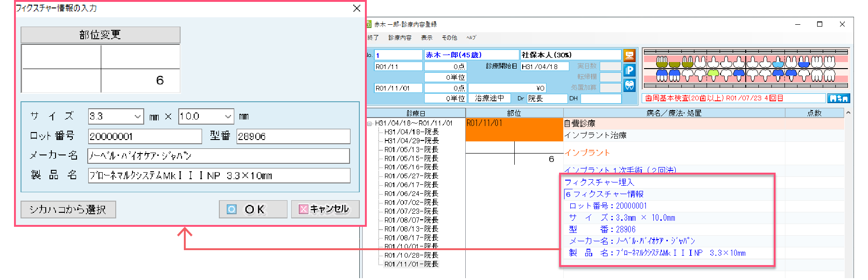Click the 社保本人(30%) insurance field
Screen dimensions: 868x280
point(571,55)
